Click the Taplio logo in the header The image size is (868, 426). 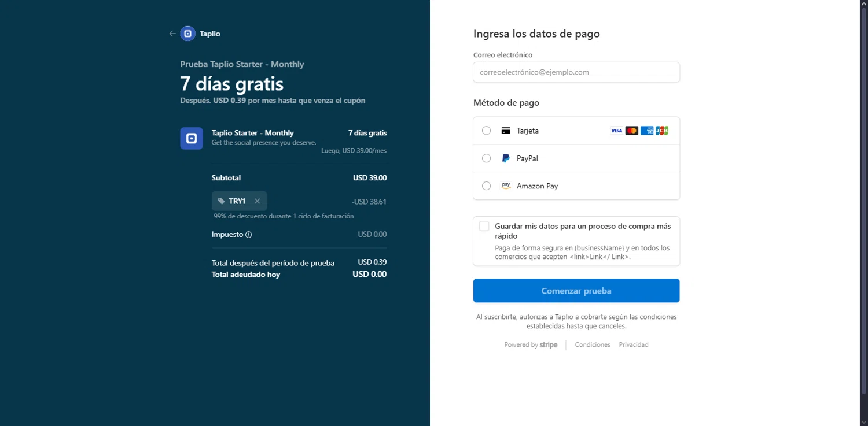point(187,34)
